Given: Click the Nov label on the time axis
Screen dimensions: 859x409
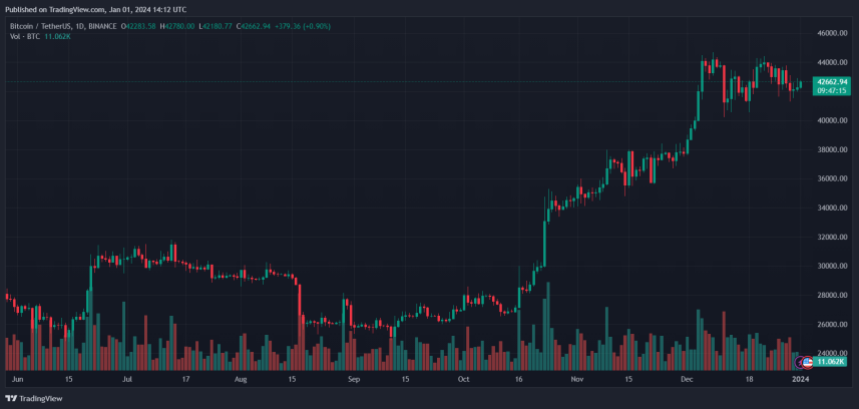Looking at the screenshot, I should (577, 380).
